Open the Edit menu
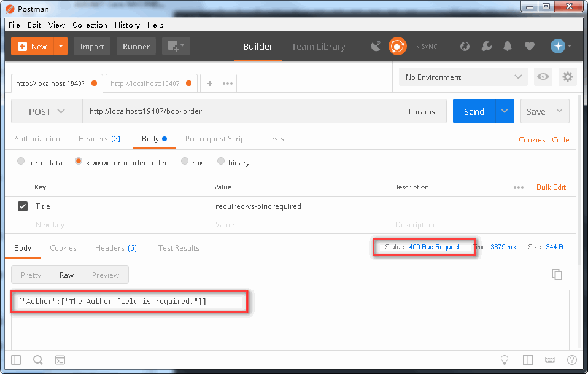 (34, 25)
